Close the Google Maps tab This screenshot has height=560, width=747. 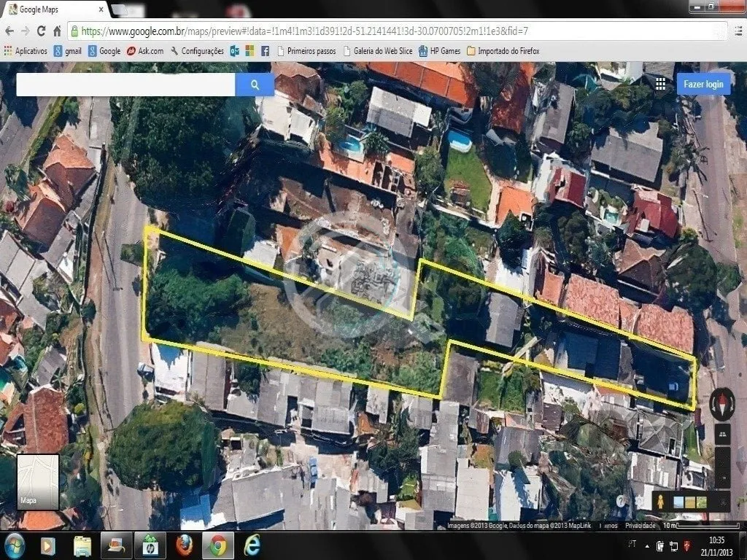pos(101,9)
